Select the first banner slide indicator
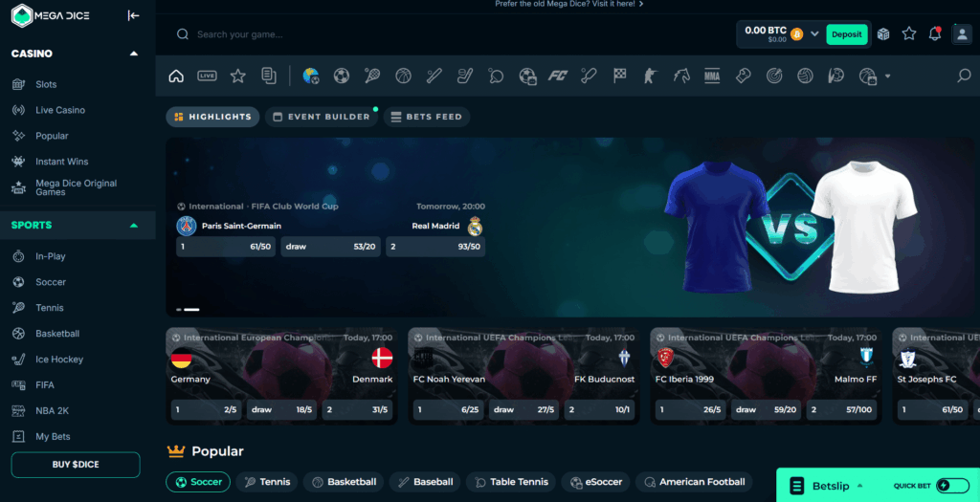Image resolution: width=980 pixels, height=502 pixels. (x=179, y=309)
